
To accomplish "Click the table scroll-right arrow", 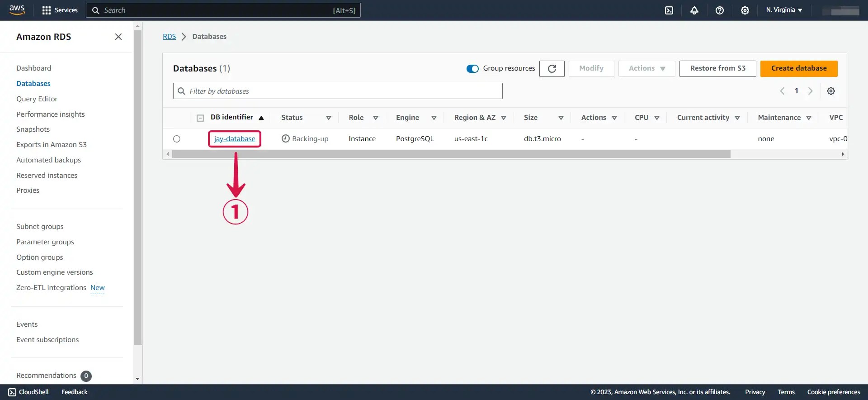I will 843,154.
